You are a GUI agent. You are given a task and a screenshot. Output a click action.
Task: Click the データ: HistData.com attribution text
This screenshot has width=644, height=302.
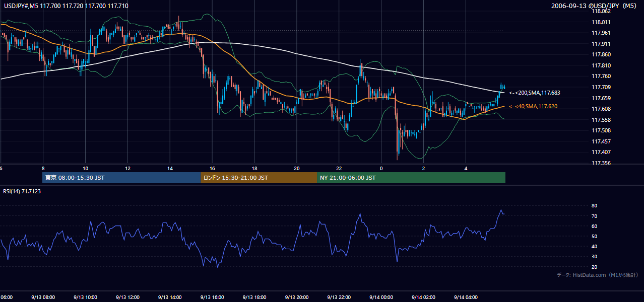point(598,275)
